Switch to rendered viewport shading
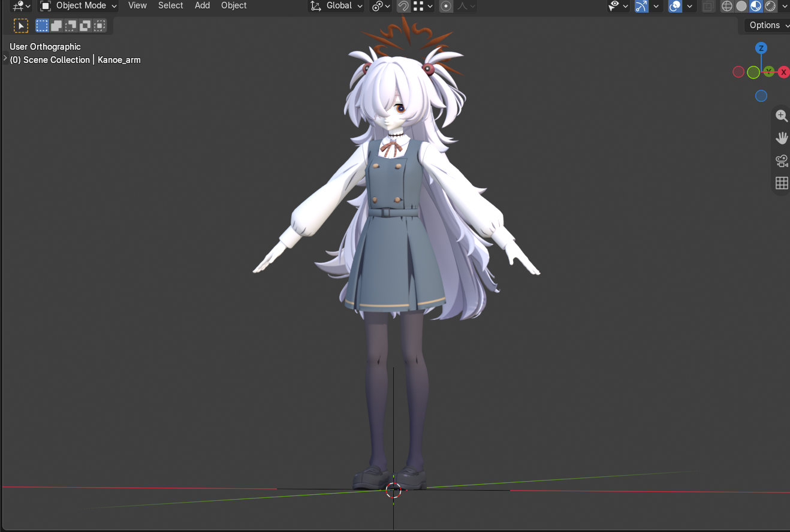Image resolution: width=790 pixels, height=532 pixels. click(770, 6)
